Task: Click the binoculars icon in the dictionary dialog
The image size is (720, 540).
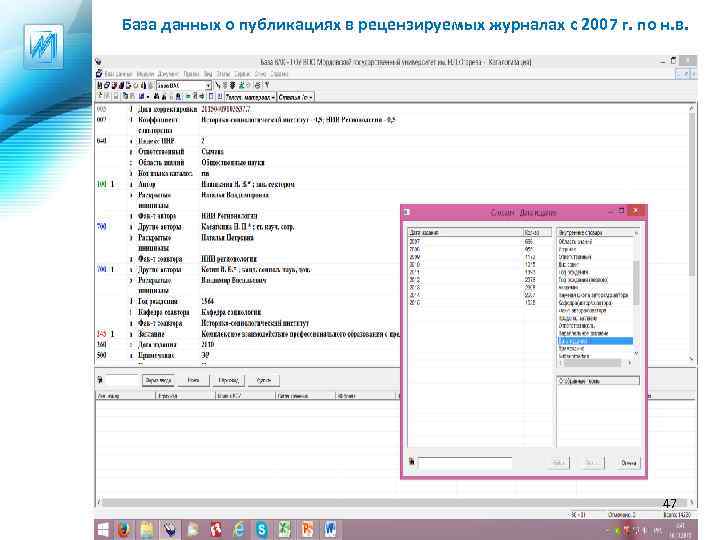Action: click(x=412, y=461)
